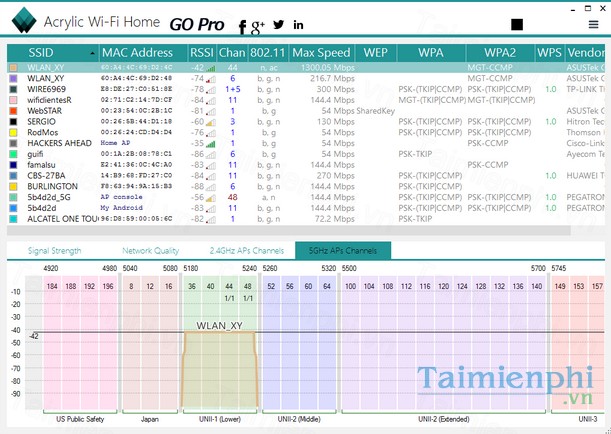611x434 pixels.
Task: Click the color swatch for WLAN_XY channel 44
Action: [13, 68]
